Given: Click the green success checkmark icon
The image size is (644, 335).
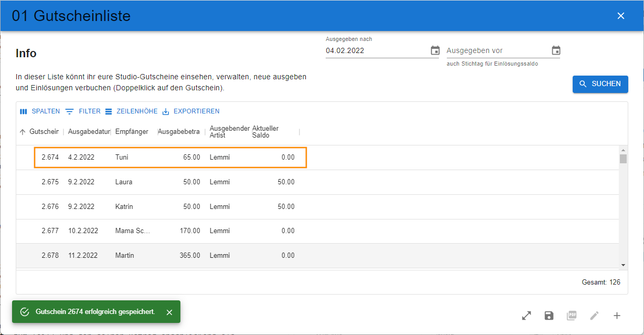Looking at the screenshot, I should click(24, 312).
